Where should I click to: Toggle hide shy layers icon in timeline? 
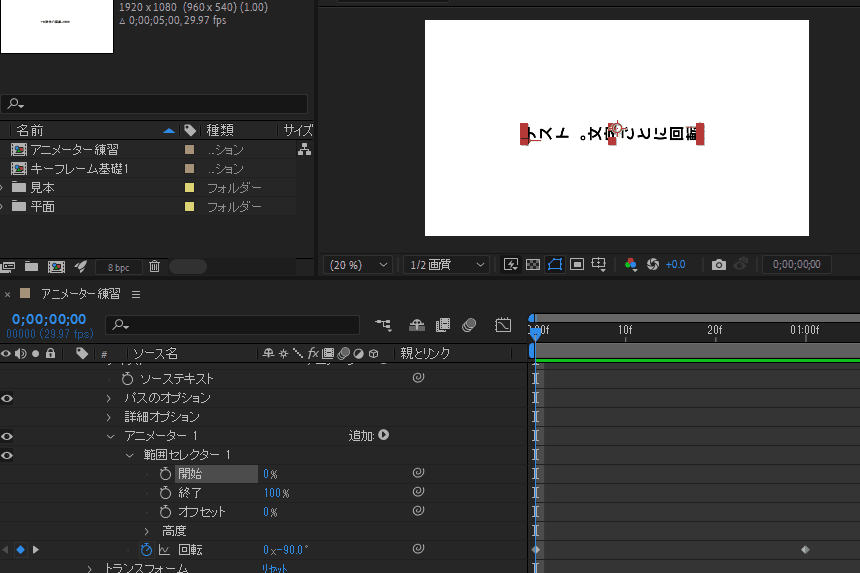point(417,325)
